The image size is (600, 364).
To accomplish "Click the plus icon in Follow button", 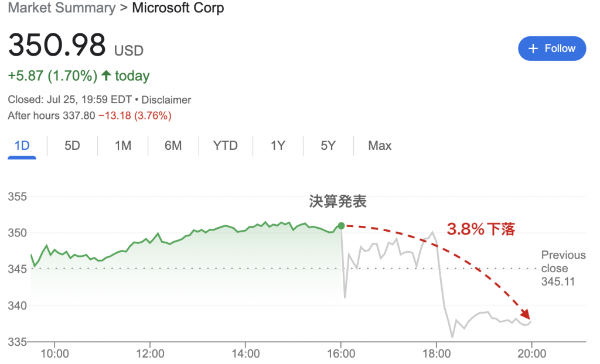I will [x=533, y=49].
